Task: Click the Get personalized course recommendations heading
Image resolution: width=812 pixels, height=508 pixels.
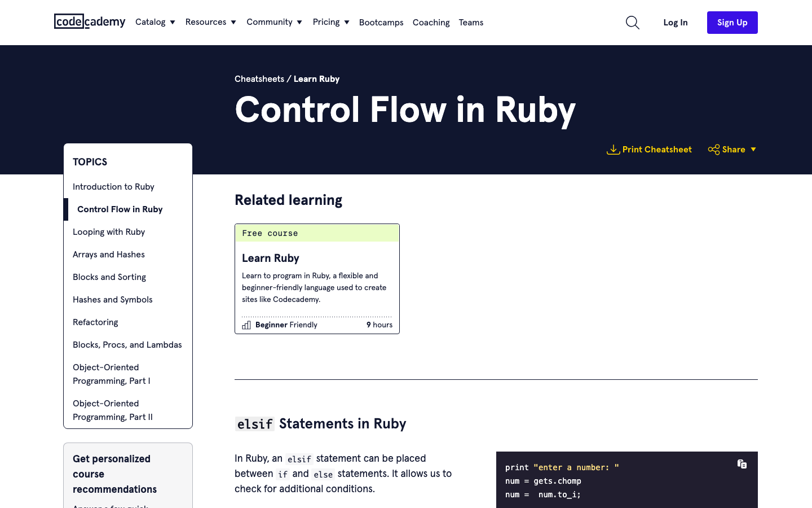Action: pos(115,474)
